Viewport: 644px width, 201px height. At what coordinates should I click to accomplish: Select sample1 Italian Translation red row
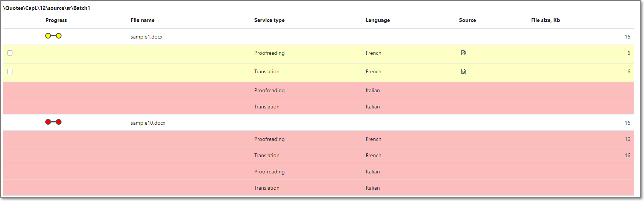pos(318,107)
